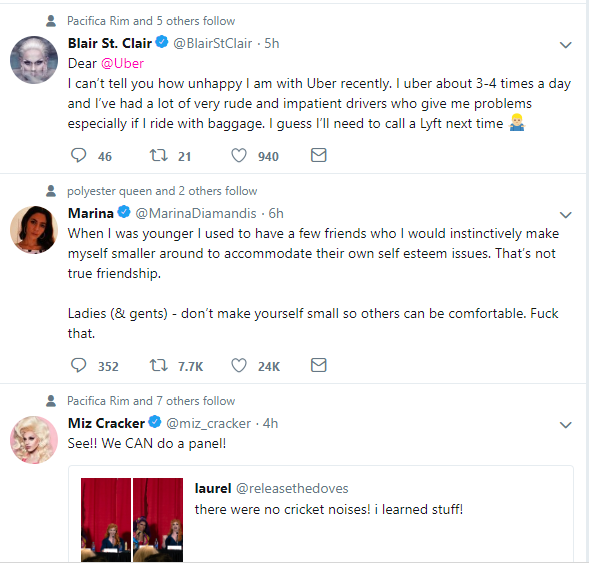The width and height of the screenshot is (589, 567).
Task: Retweet Marina's tweet with 7.7K retweets
Action: point(159,365)
